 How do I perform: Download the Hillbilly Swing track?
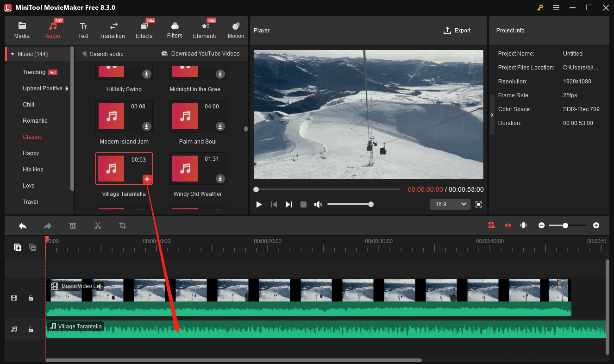(147, 74)
